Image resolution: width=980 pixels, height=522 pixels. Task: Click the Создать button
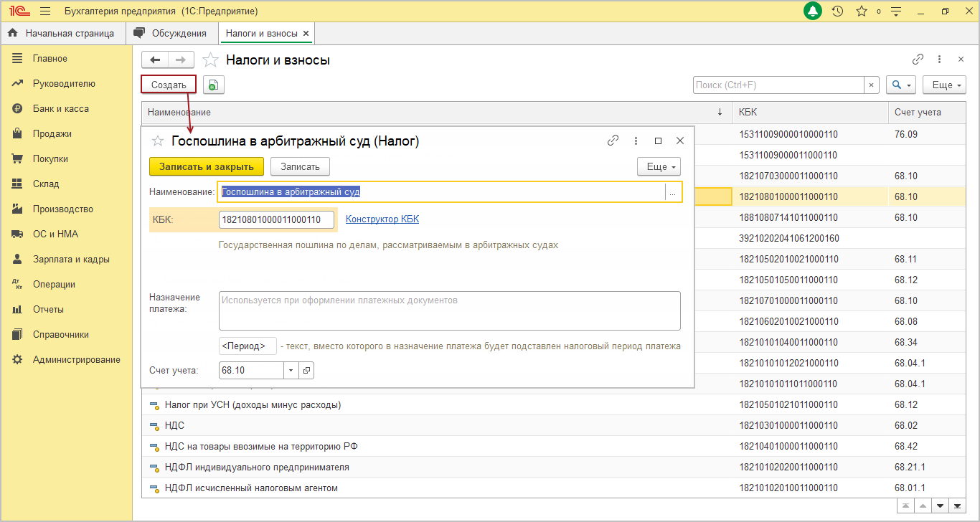click(169, 85)
